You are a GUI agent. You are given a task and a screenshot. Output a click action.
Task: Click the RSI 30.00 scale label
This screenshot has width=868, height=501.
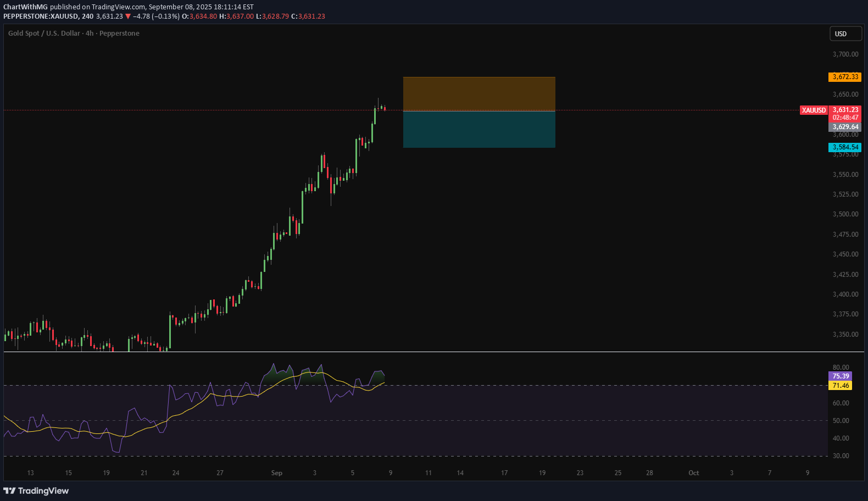(x=841, y=456)
